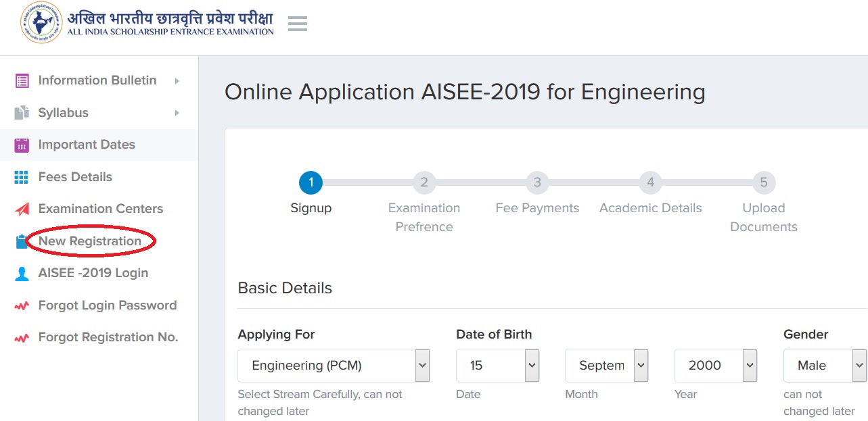Click the AISEE logo emblem
This screenshot has height=421, width=868.
pos(41,22)
